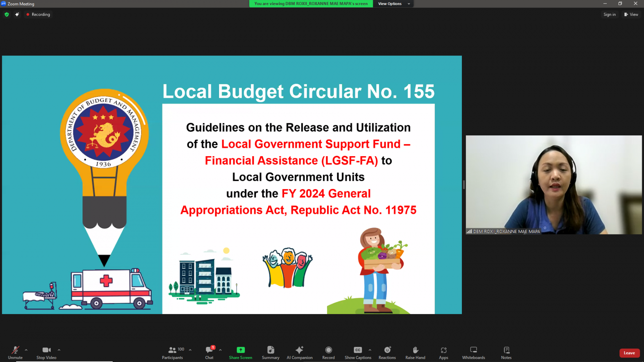Image resolution: width=644 pixels, height=362 pixels.
Task: Leave the meeting
Action: (x=629, y=353)
